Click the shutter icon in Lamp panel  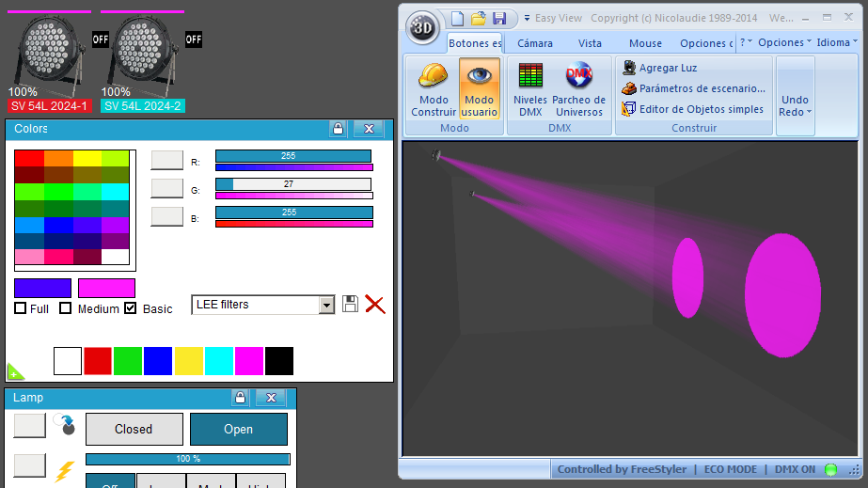[65, 424]
